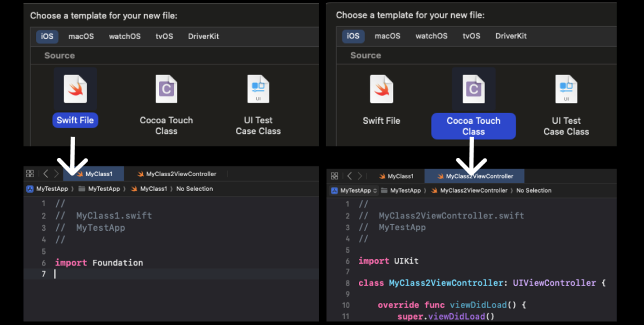Click 'MyClass2ViewController.swift' comment line
Image resolution: width=644 pixels, height=325 pixels.
click(x=441, y=216)
